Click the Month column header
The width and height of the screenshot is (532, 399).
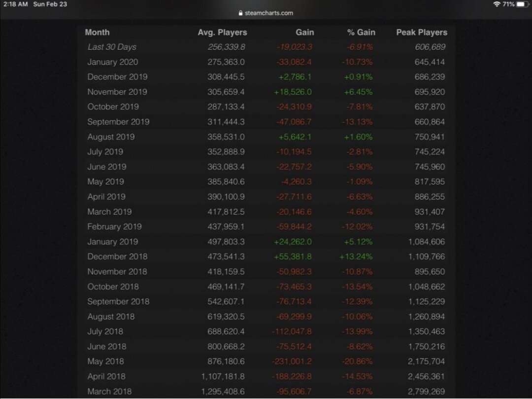97,33
